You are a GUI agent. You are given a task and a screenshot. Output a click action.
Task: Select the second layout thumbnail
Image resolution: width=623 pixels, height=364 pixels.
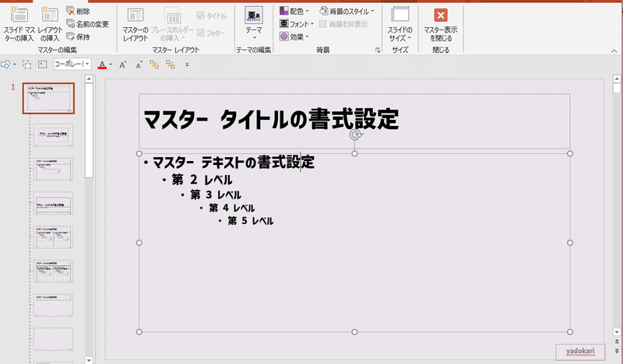tap(53, 135)
